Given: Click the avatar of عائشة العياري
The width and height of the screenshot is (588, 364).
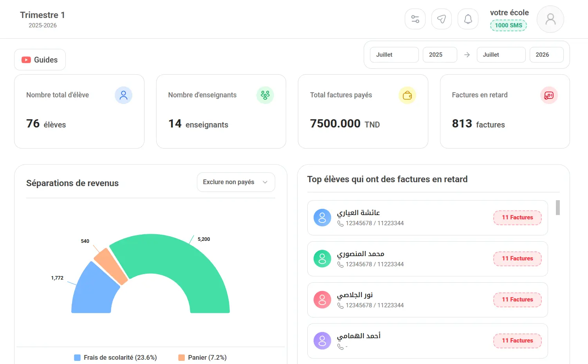Looking at the screenshot, I should [322, 218].
